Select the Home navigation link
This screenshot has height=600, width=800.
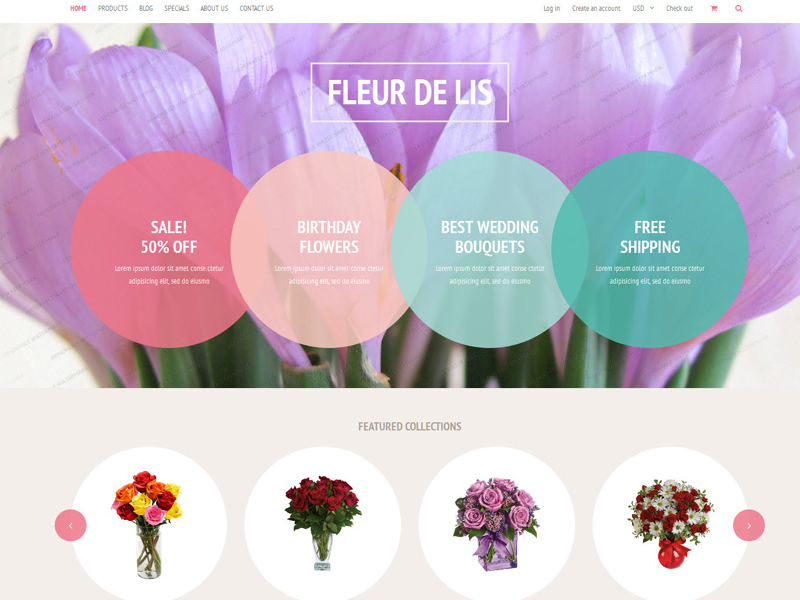pyautogui.click(x=78, y=9)
